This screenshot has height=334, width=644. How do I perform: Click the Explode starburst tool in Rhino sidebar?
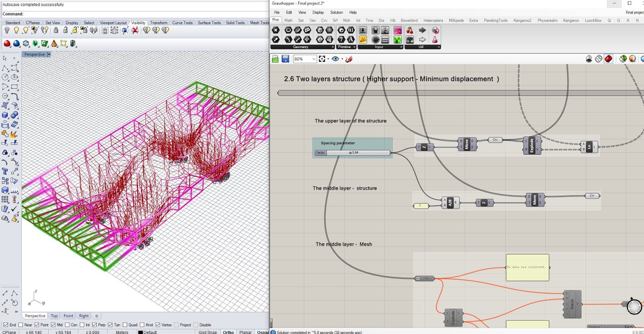point(14,134)
